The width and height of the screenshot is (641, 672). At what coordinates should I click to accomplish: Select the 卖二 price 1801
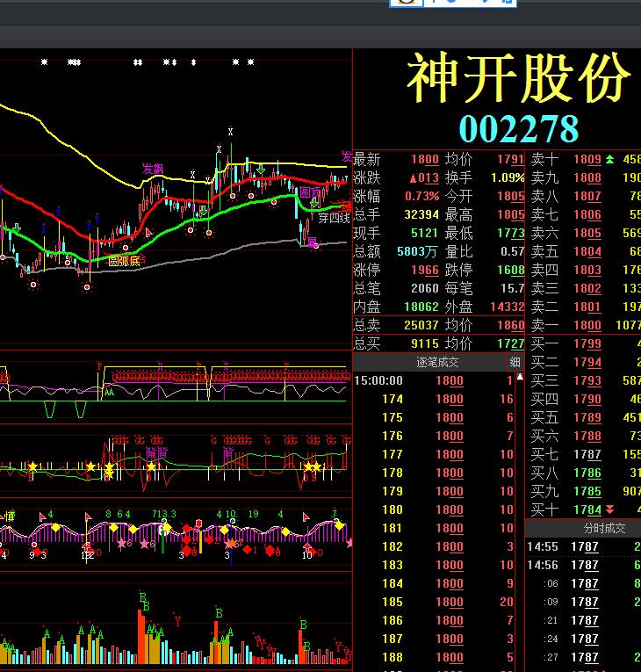587,307
